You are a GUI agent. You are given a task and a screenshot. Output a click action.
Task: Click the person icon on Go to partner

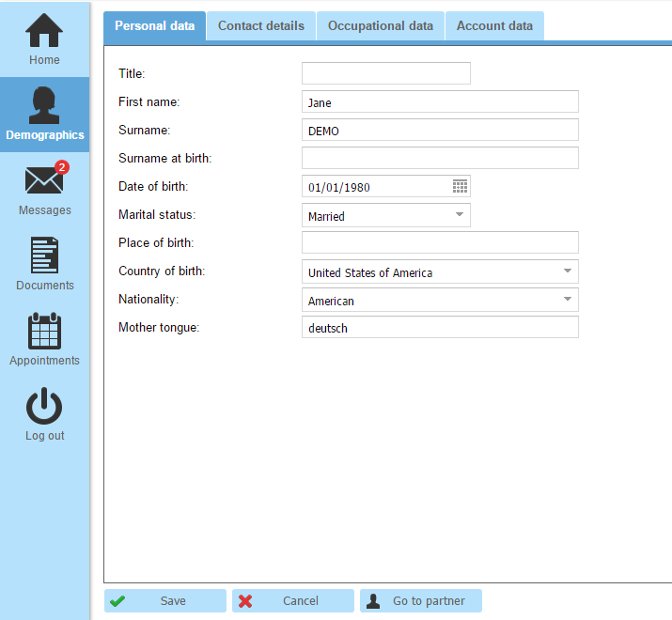[373, 601]
